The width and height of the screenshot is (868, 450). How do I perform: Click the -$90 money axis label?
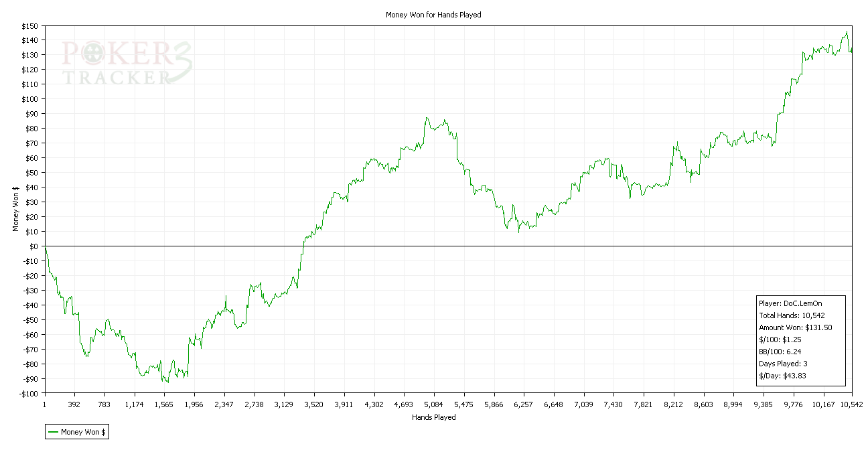click(x=31, y=380)
